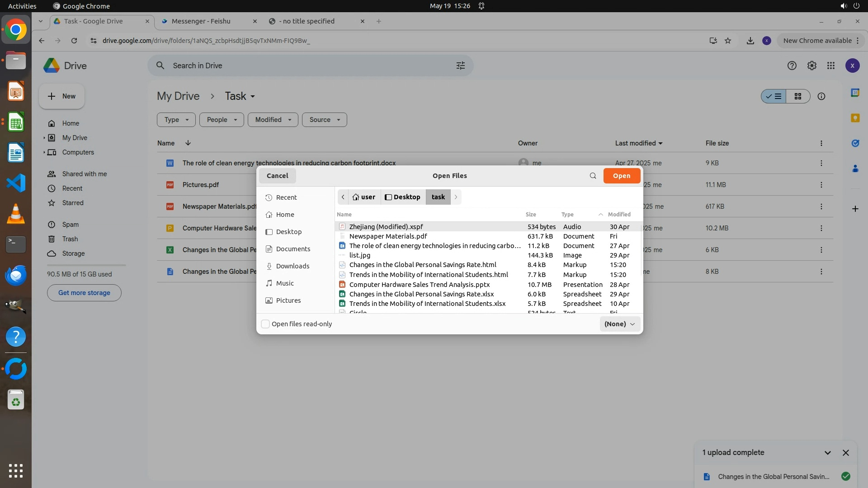Image resolution: width=868 pixels, height=488 pixels.
Task: Open Google apps grid launcher
Action: pyautogui.click(x=831, y=66)
